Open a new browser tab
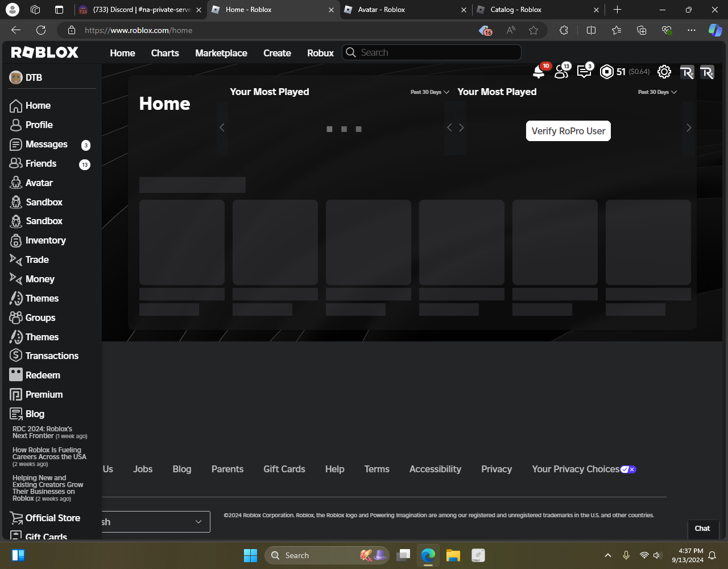Screen dimensions: 728x569 pyautogui.click(x=618, y=10)
